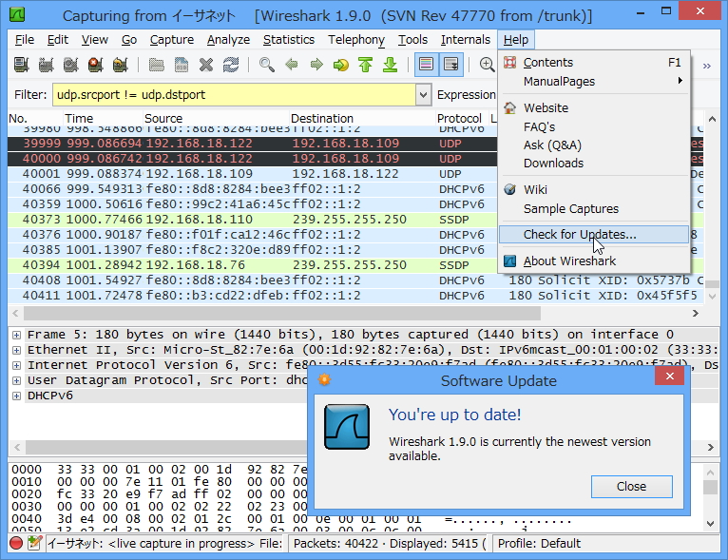
Task: Select Website in the Help menu
Action: [x=594, y=107]
